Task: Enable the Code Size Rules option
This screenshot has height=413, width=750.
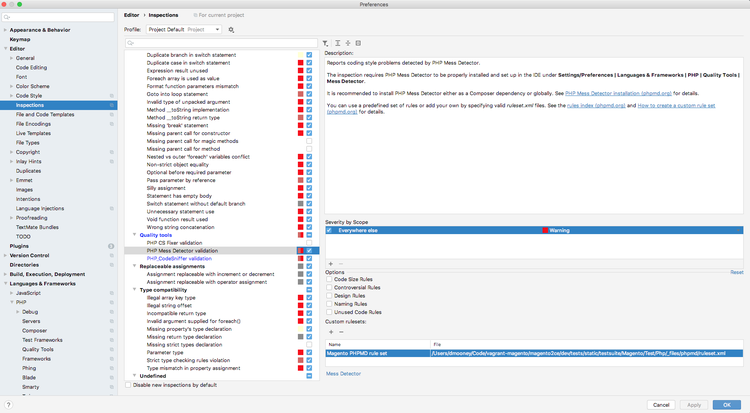Action: point(329,279)
